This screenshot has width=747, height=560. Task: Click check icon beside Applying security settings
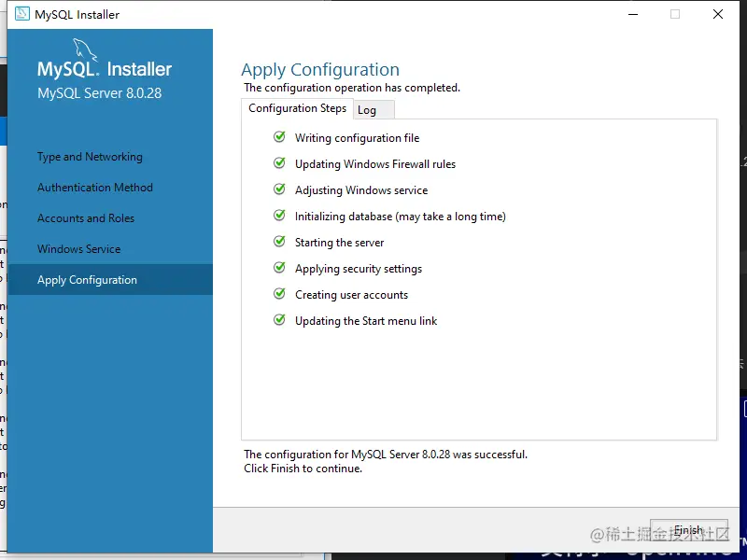[x=279, y=268]
